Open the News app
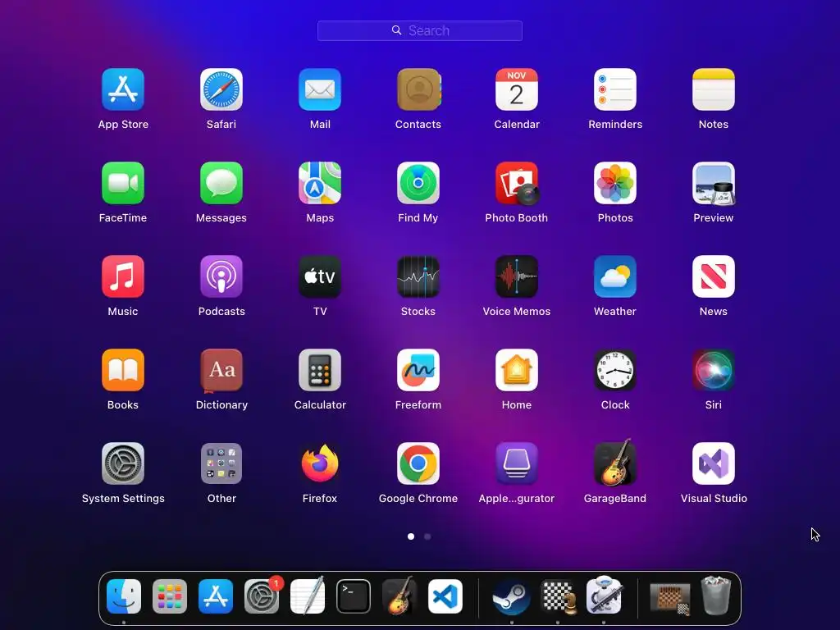This screenshot has height=630, width=840. 714,276
